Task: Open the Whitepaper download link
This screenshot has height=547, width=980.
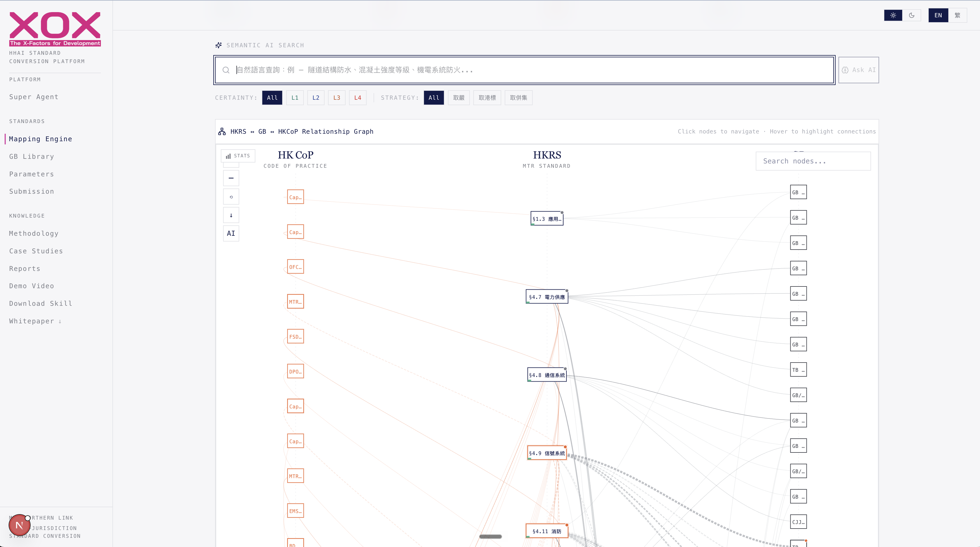Action: pyautogui.click(x=35, y=321)
